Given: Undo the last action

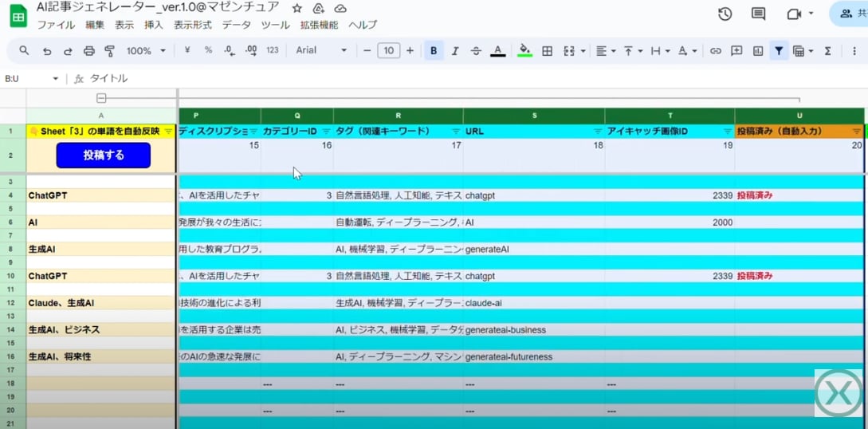Looking at the screenshot, I should [47, 51].
